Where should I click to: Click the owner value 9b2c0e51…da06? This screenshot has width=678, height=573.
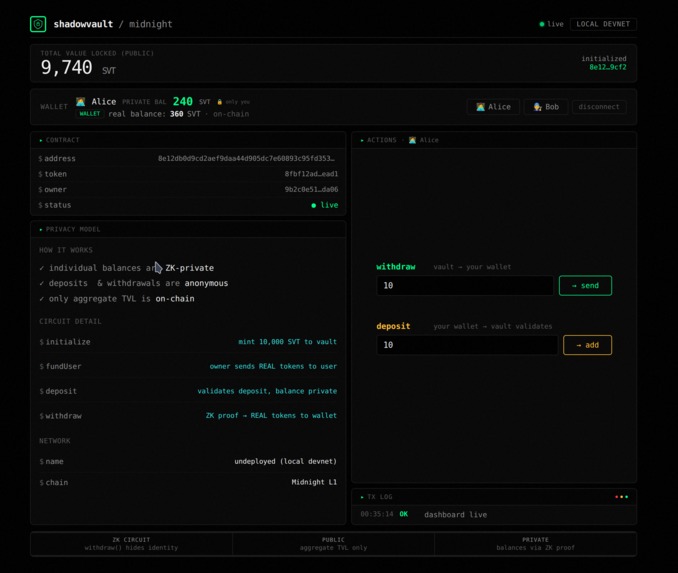tap(311, 189)
